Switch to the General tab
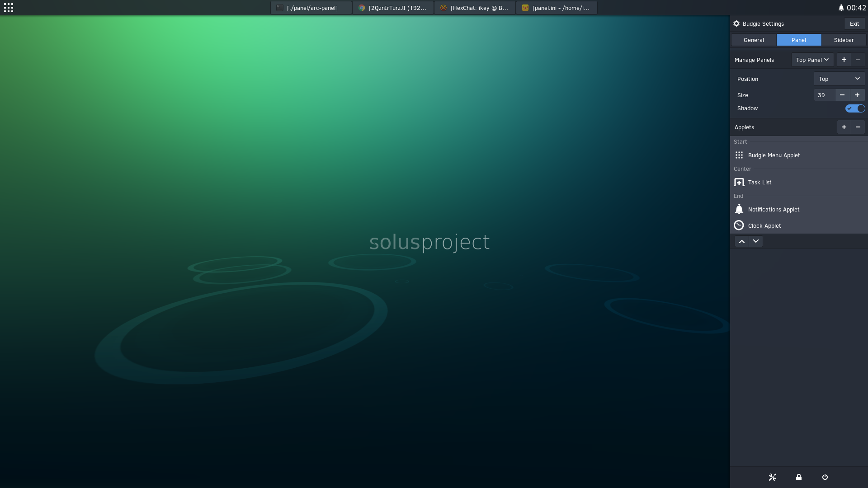Image resolution: width=868 pixels, height=488 pixels. click(x=754, y=40)
